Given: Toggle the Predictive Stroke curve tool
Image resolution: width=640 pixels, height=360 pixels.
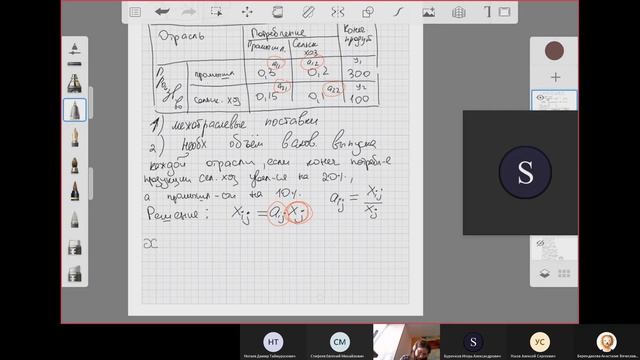Looking at the screenshot, I should pyautogui.click(x=398, y=12).
